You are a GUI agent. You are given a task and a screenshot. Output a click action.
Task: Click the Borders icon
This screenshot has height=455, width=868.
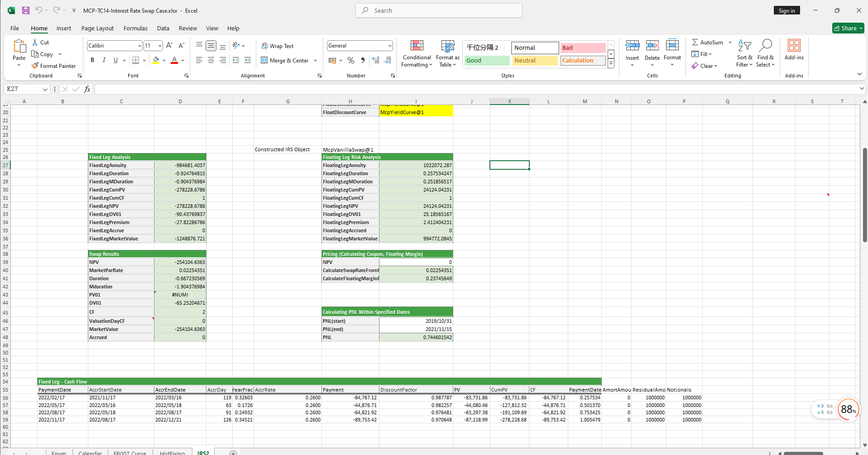pos(135,60)
